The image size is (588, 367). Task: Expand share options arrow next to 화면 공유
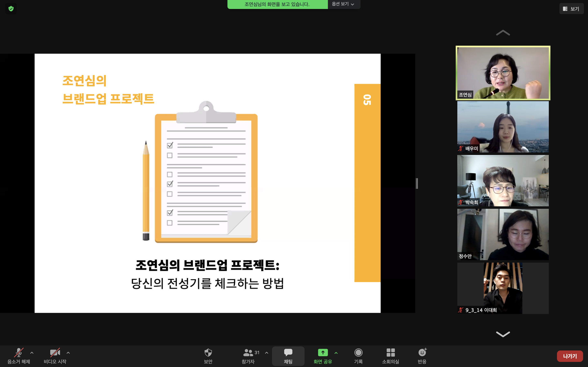pos(336,353)
